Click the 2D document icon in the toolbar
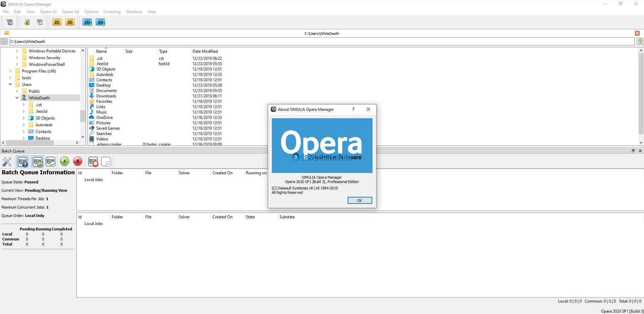Viewport: 644px width, 314px height. point(10,22)
